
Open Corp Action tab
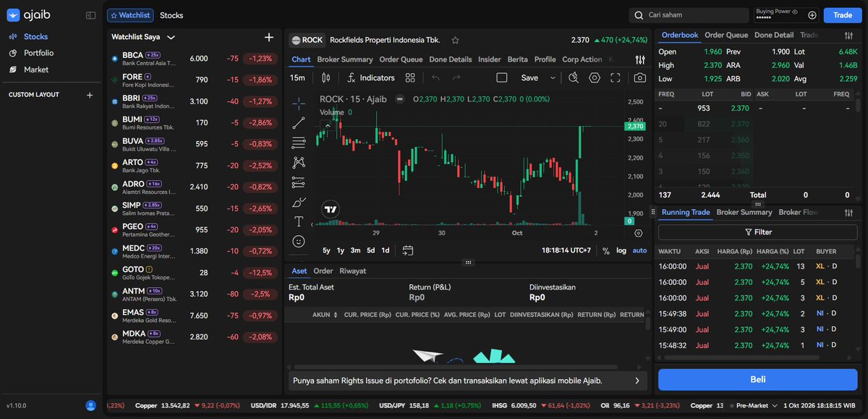582,59
